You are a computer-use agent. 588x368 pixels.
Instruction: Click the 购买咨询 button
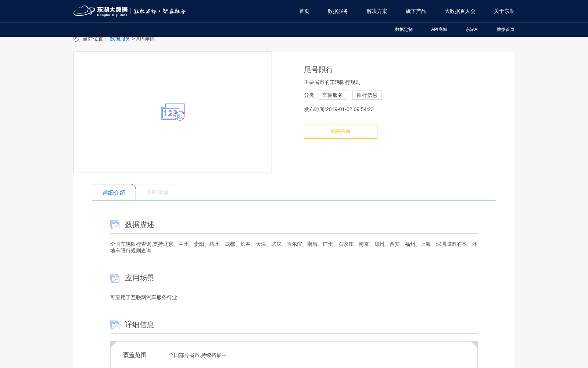[x=341, y=131]
